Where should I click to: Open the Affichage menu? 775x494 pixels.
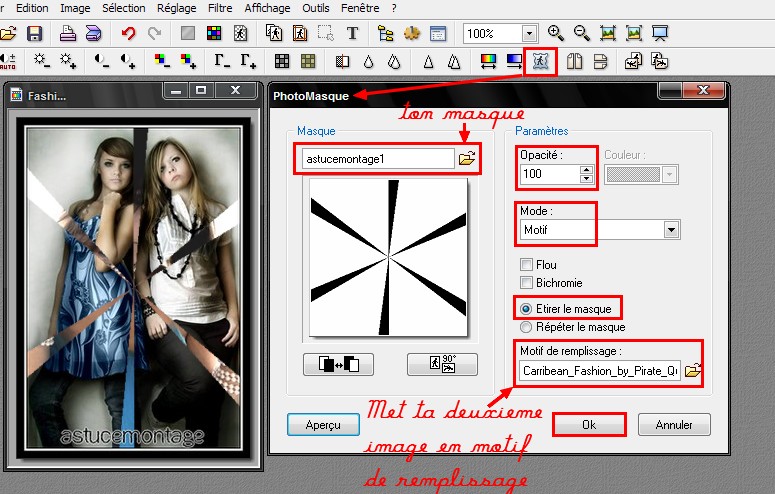[267, 8]
